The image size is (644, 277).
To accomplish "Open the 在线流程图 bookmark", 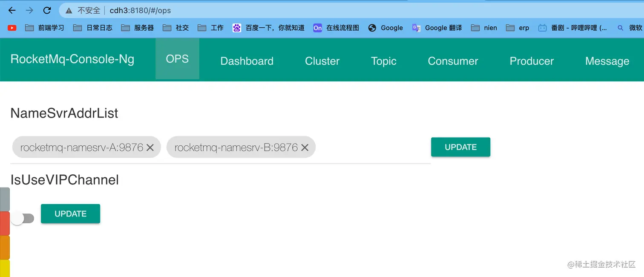I will pos(336,28).
